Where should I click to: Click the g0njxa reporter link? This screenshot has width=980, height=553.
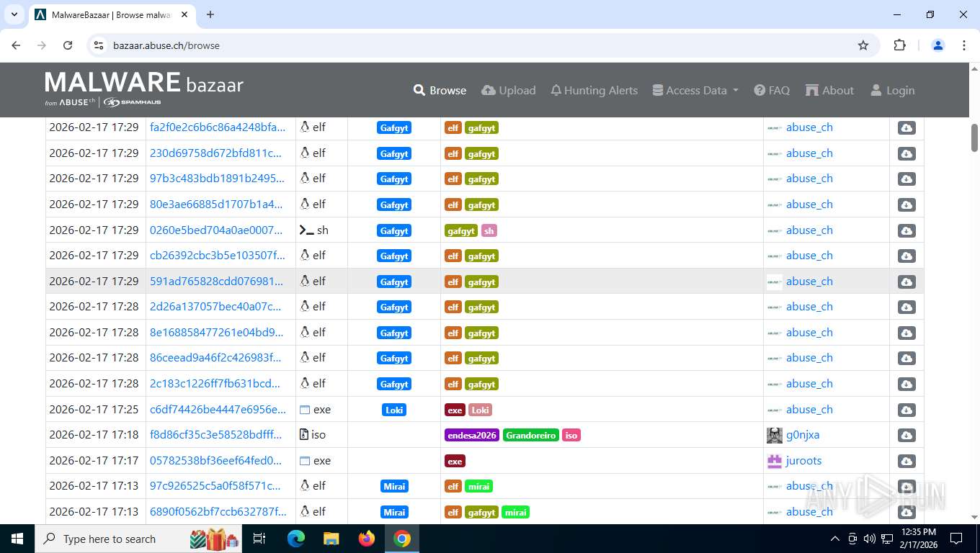pos(803,435)
